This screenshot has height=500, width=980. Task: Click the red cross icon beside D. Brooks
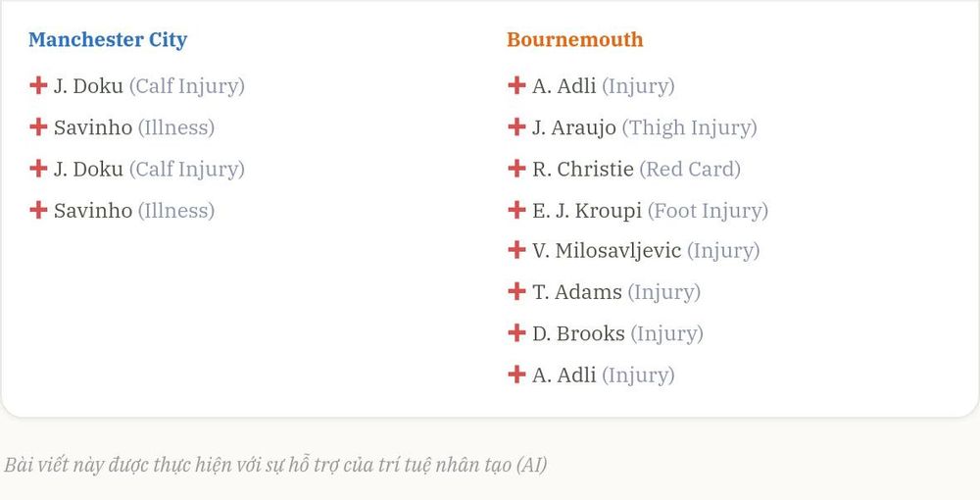point(516,332)
